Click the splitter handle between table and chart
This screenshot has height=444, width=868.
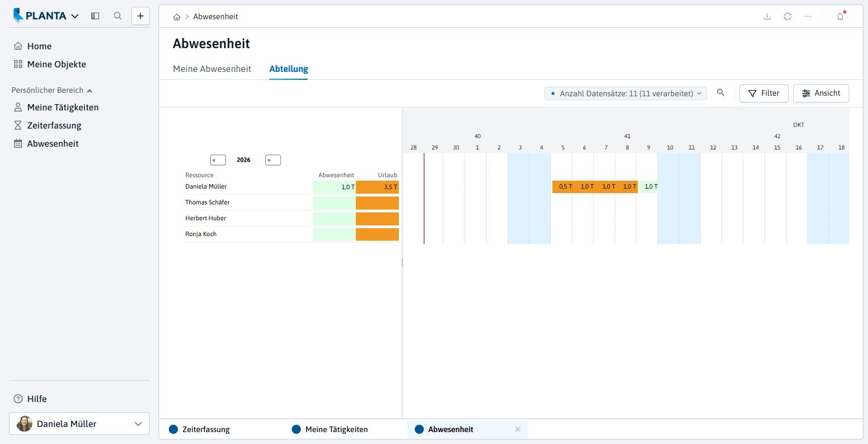pos(402,263)
